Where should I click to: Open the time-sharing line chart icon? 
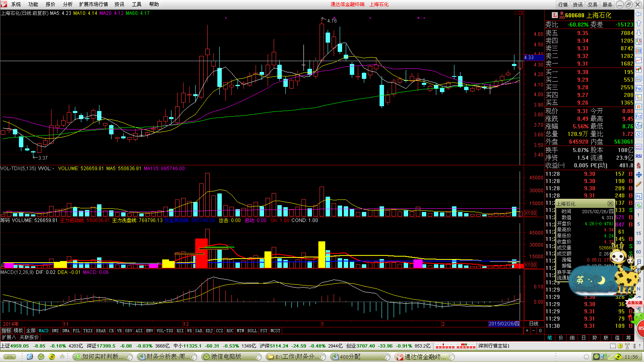639,60
